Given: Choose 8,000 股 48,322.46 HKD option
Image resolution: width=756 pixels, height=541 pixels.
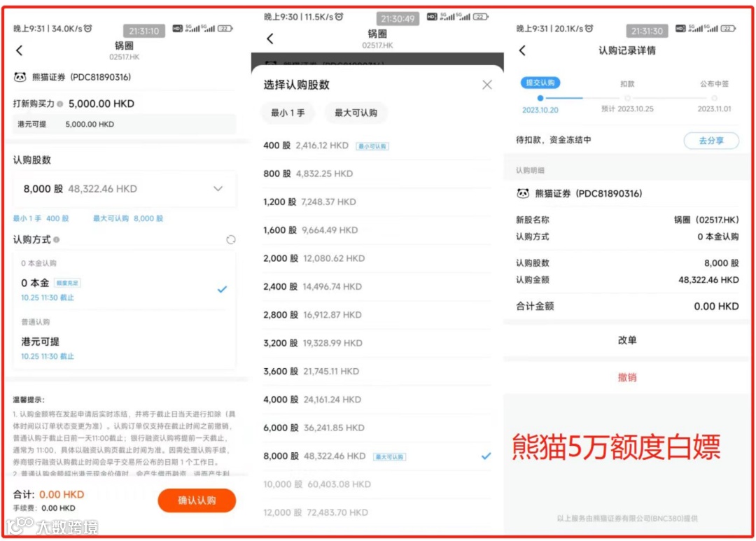Looking at the screenshot, I should coord(377,456).
